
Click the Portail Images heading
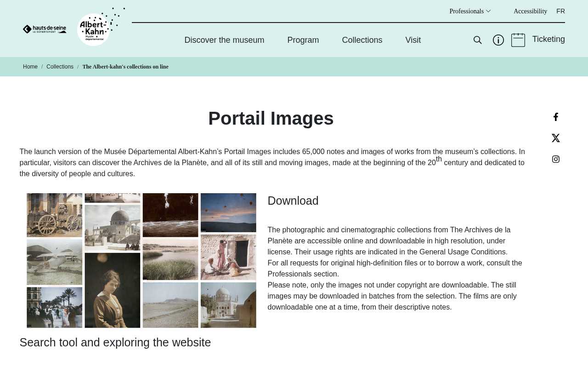point(271,119)
